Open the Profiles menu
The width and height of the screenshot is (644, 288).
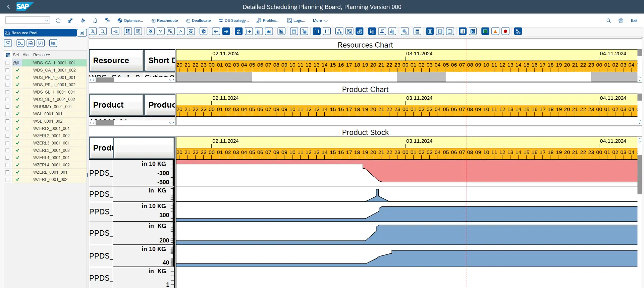268,20
